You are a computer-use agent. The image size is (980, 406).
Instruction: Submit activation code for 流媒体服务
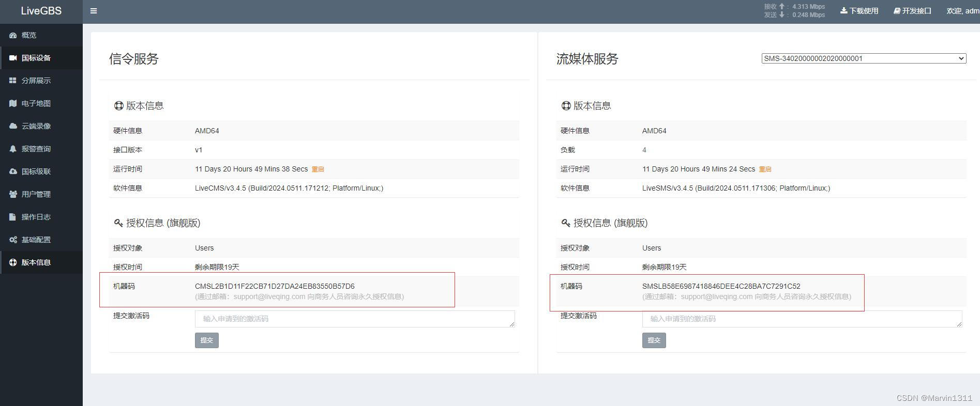654,340
